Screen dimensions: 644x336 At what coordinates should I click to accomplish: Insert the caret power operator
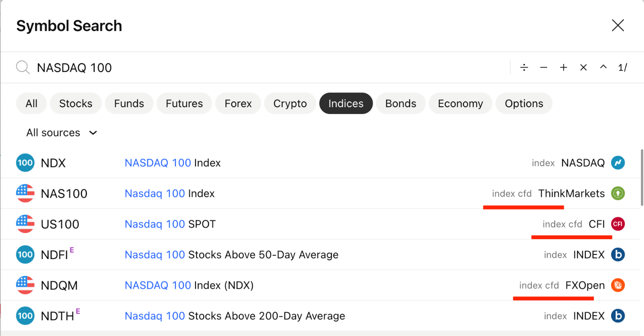point(603,68)
